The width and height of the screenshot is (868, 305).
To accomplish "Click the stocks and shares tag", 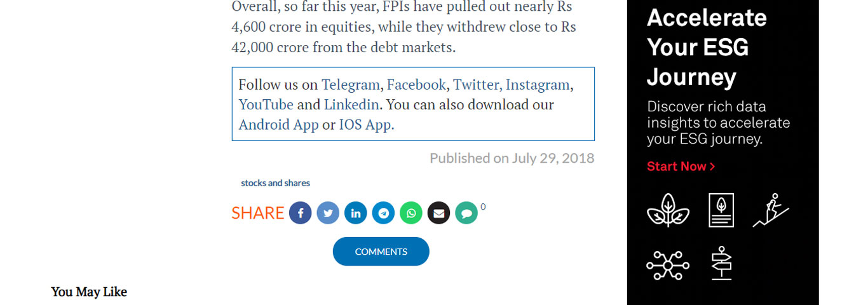I will [x=275, y=183].
